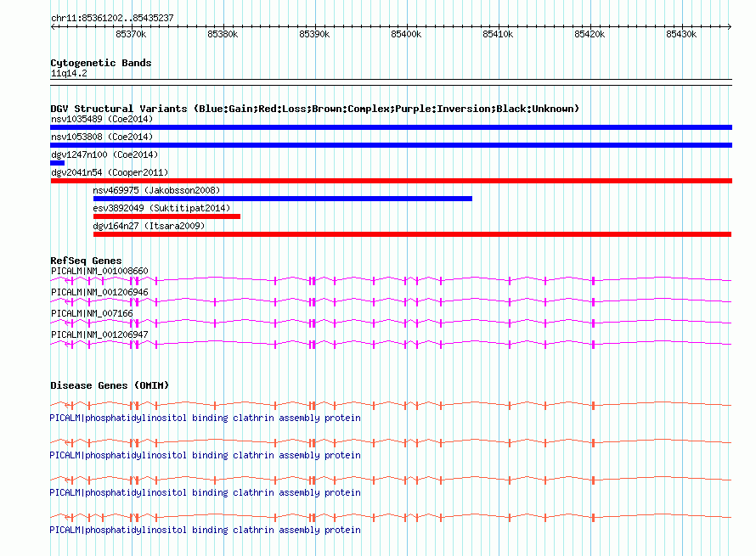Click the blue bar under nsv1035489

click(391, 127)
